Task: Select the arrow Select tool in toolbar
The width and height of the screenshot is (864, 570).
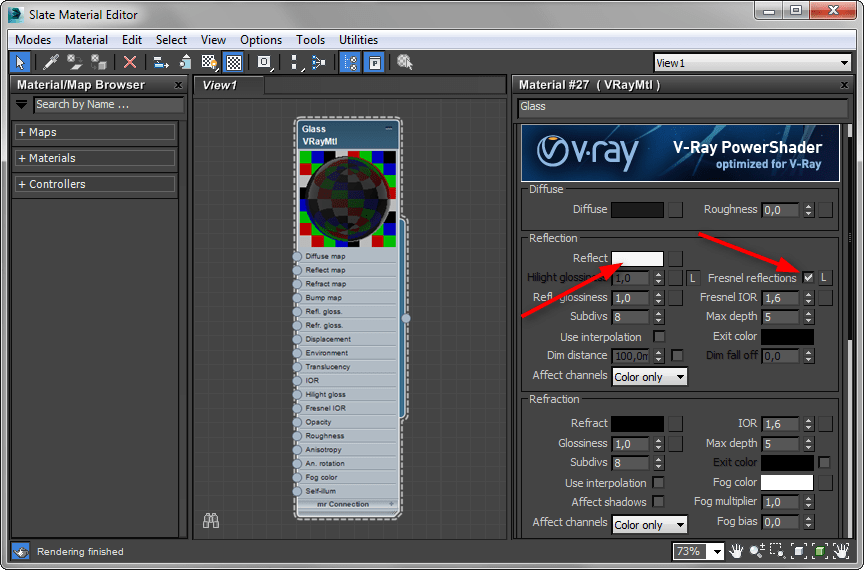Action: point(21,62)
